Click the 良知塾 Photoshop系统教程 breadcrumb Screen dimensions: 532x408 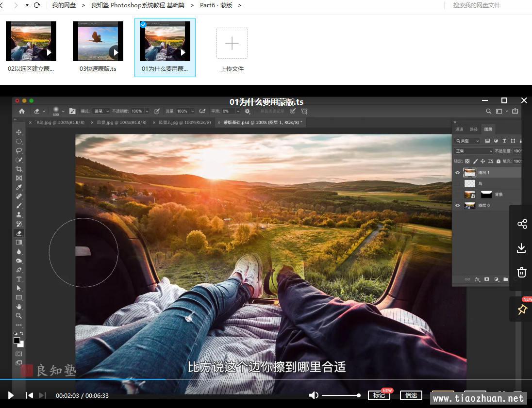point(138,5)
